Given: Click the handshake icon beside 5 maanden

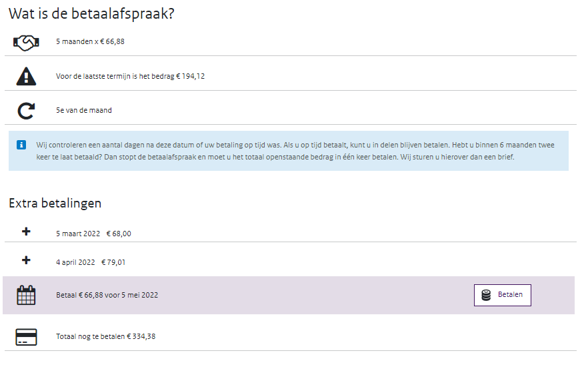Looking at the screenshot, I should [x=26, y=43].
